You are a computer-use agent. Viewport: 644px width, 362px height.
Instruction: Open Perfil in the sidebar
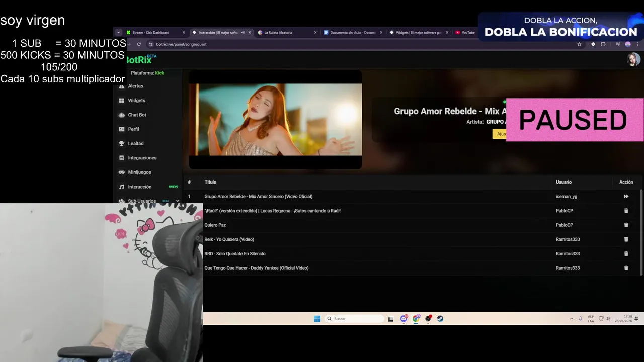tap(133, 129)
